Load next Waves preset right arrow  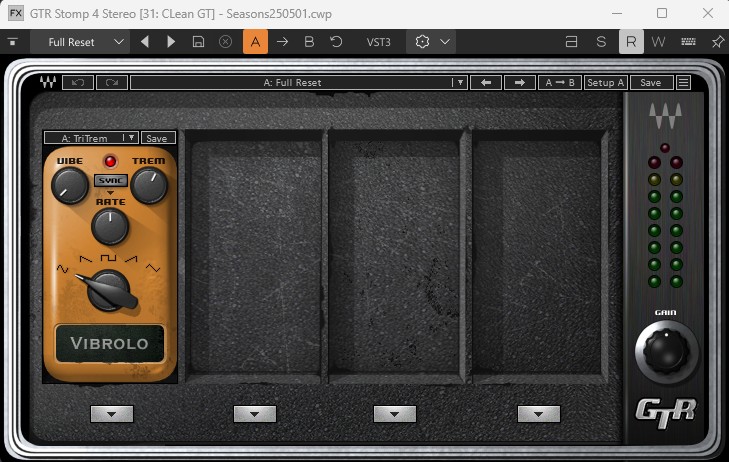520,83
